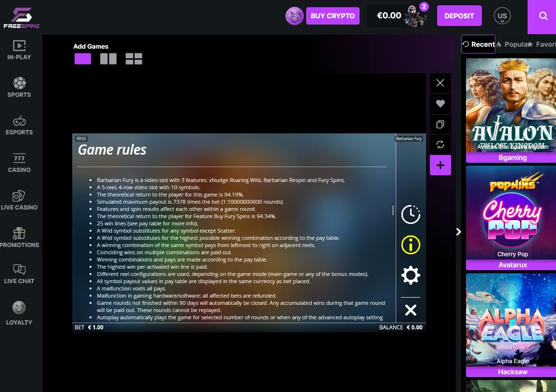Screen dimensions: 556x392
Task: Open Avalon The Lost Kingdom thumbnail
Action: point(511,105)
